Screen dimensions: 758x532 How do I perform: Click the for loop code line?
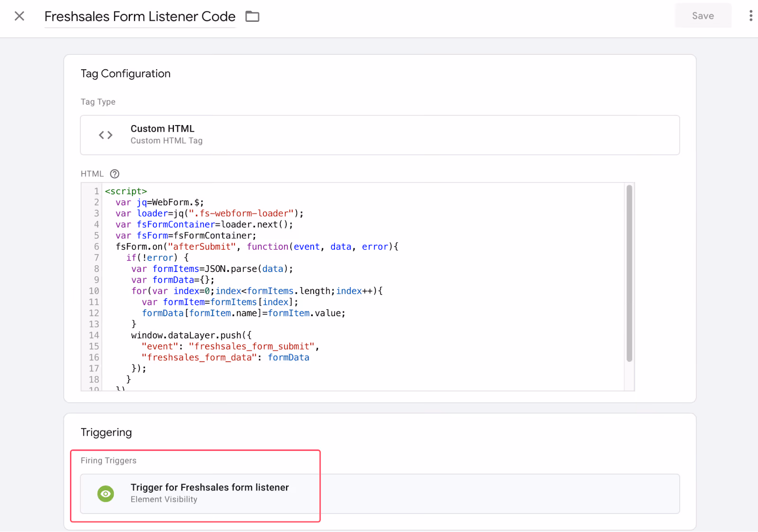(257, 291)
